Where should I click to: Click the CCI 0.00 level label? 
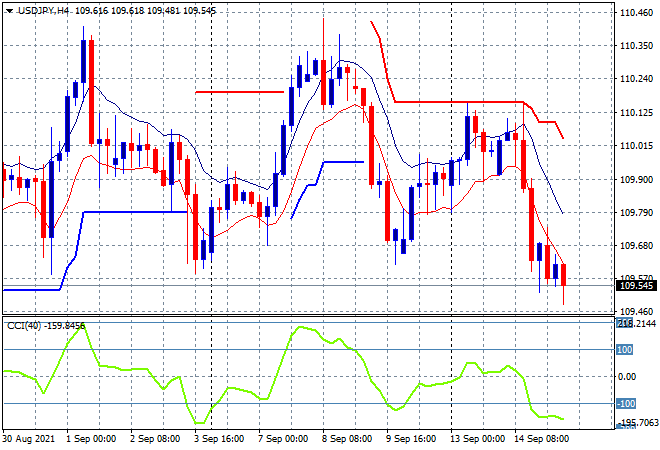627,377
